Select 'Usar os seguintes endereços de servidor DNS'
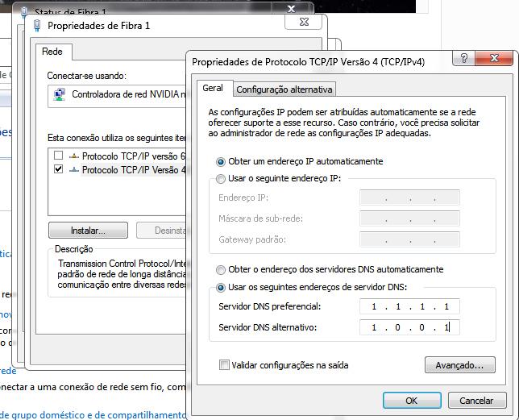519x420 pixels. 221,288
